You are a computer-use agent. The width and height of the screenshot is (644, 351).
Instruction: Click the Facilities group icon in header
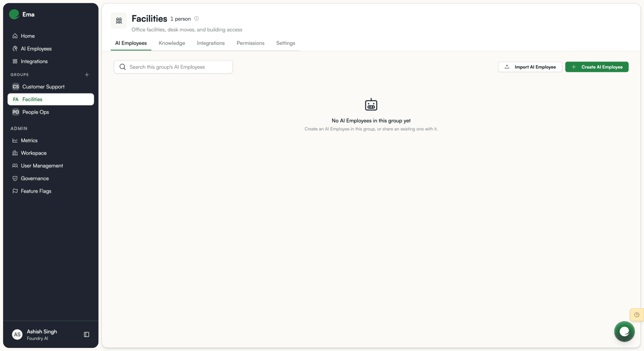point(119,21)
